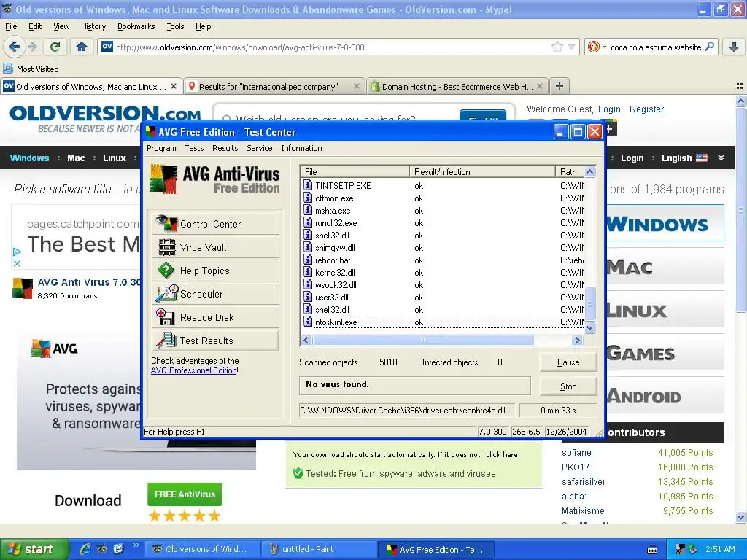Screen dimensions: 747x560
Task: Click the Mac category on OldVersion nav bar
Action: [x=76, y=157]
